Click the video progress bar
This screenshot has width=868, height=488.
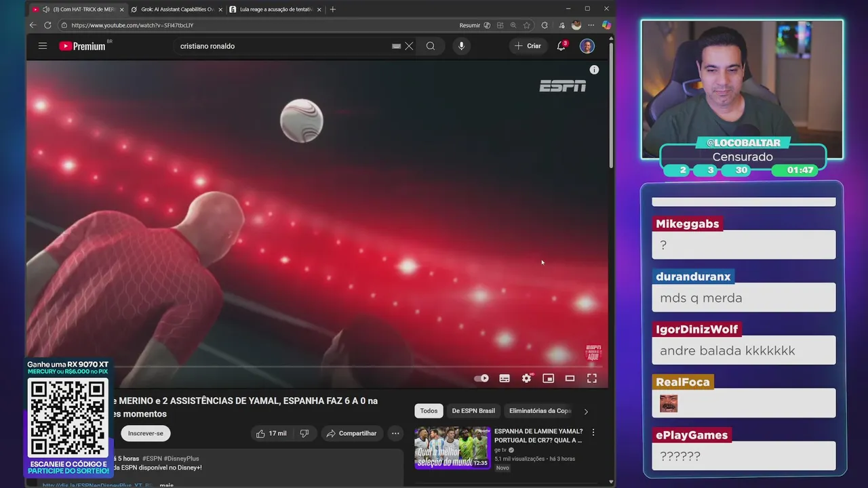click(317, 367)
